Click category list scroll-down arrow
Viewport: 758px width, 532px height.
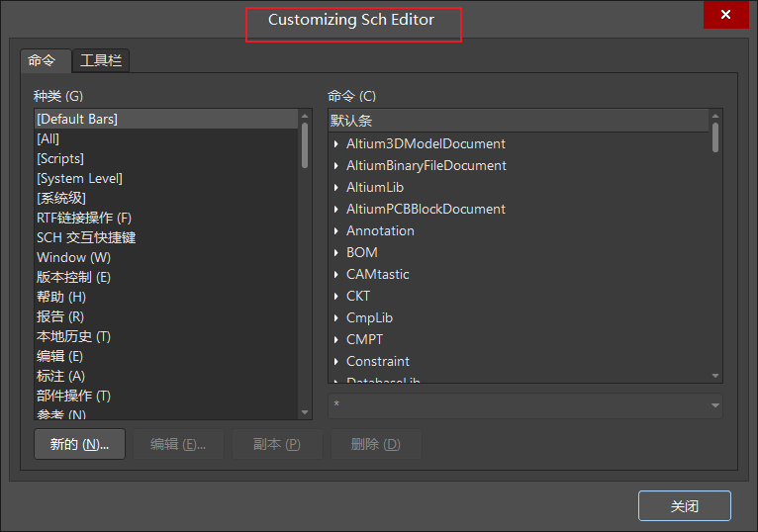[x=305, y=412]
